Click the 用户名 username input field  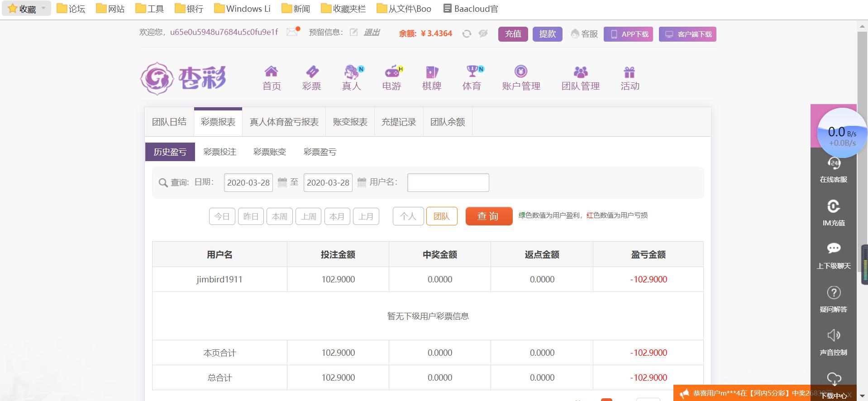click(448, 182)
